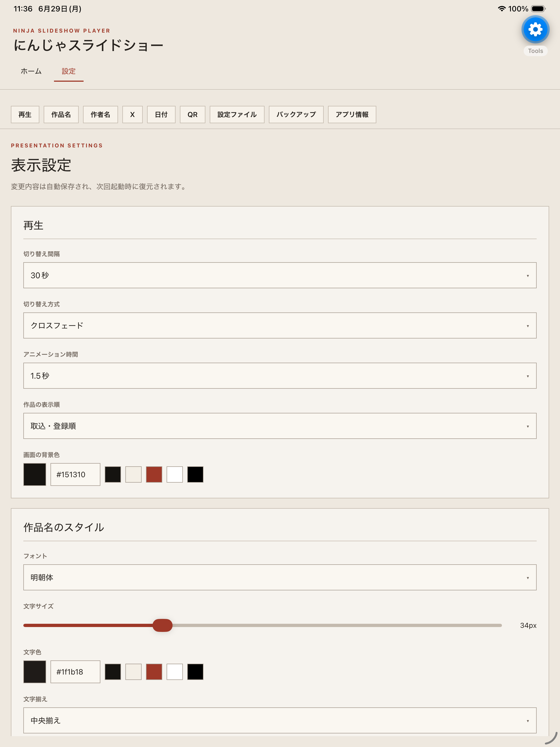The width and height of the screenshot is (560, 747).
Task: Pick the dark charcoal preset for 画面の背景色
Action: (x=113, y=474)
